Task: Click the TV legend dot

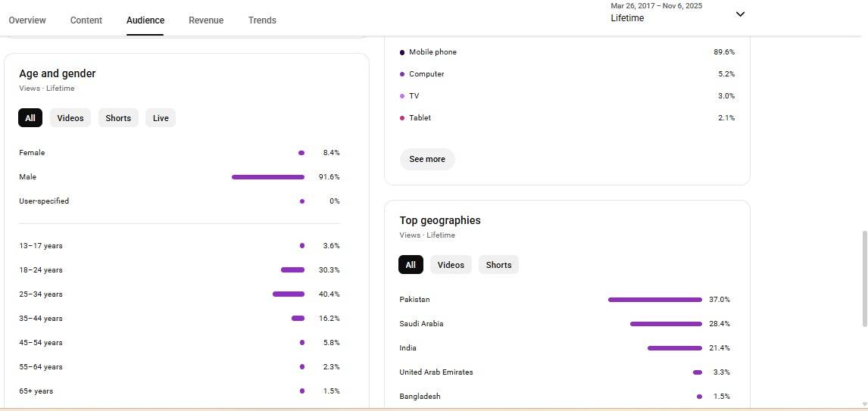Action: (x=402, y=96)
